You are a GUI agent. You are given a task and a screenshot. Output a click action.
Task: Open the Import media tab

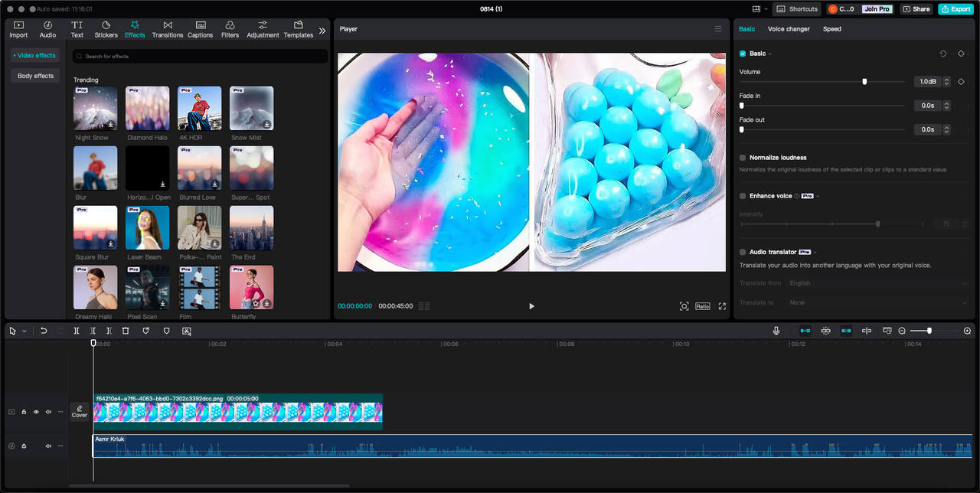tap(18, 29)
